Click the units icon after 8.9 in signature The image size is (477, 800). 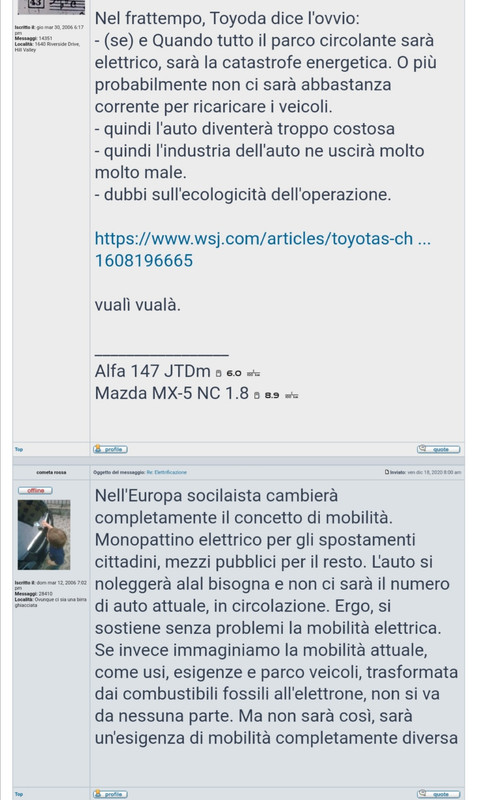tap(291, 396)
